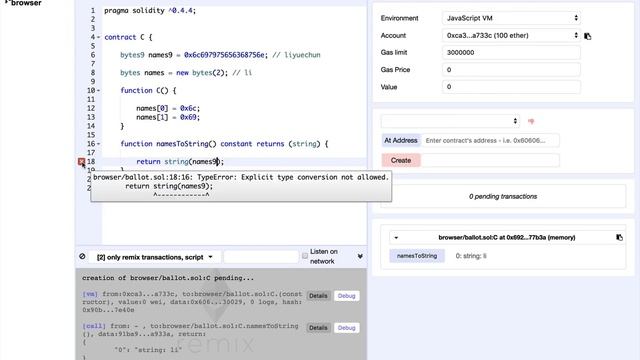Click the terminal search filter field
The width and height of the screenshot is (640, 360).
click(261, 257)
